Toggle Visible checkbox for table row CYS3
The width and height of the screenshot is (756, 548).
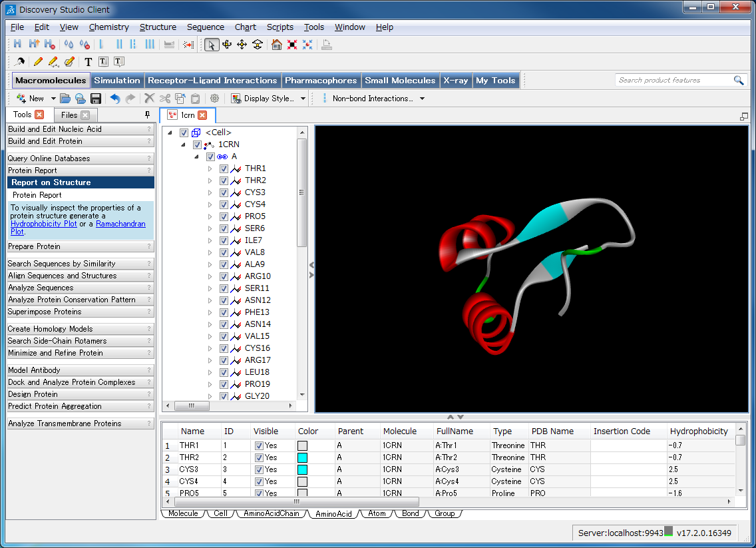pos(259,470)
